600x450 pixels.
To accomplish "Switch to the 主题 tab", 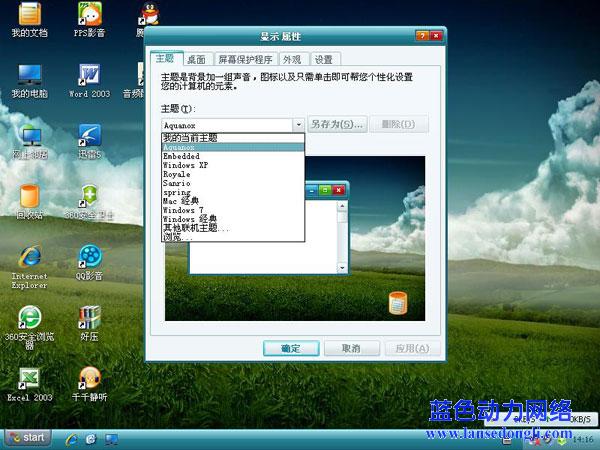I will tap(166, 58).
